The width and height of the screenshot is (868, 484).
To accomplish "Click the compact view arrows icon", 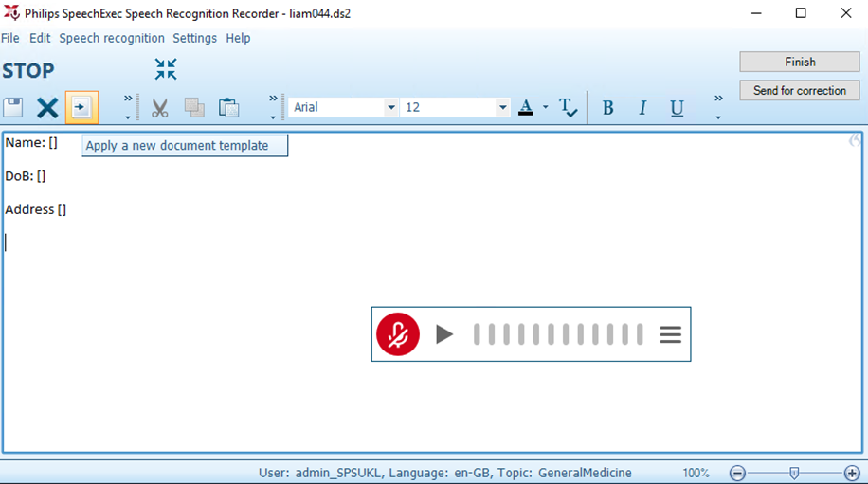I will [166, 69].
